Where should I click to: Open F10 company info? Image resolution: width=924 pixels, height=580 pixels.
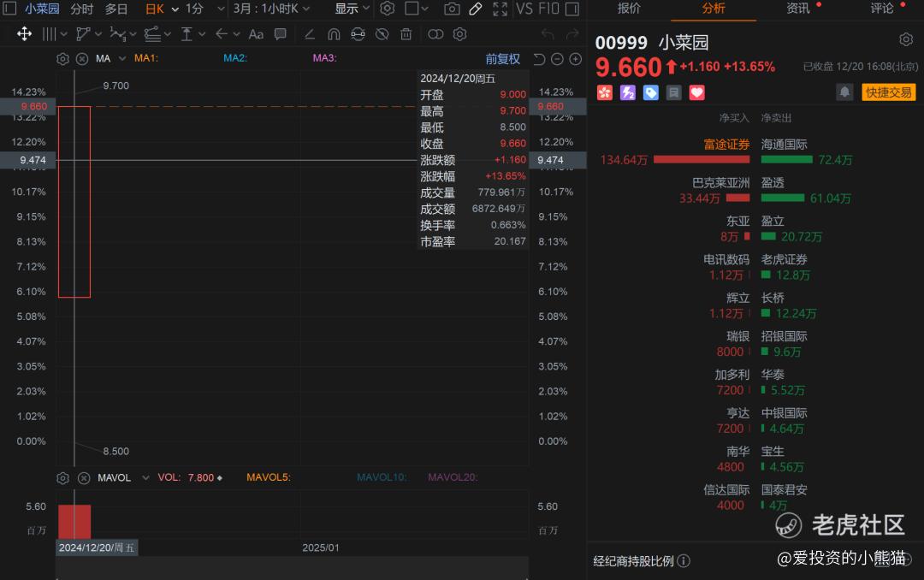point(548,9)
